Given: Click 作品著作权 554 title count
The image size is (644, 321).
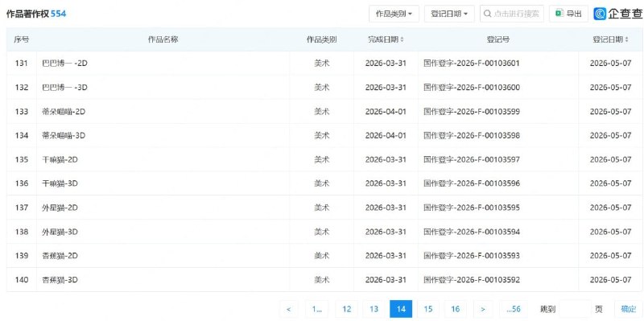Looking at the screenshot, I should click(x=36, y=14).
